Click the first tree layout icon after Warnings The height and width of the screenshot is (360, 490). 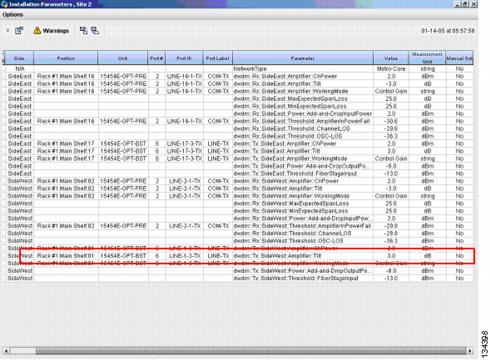click(84, 31)
